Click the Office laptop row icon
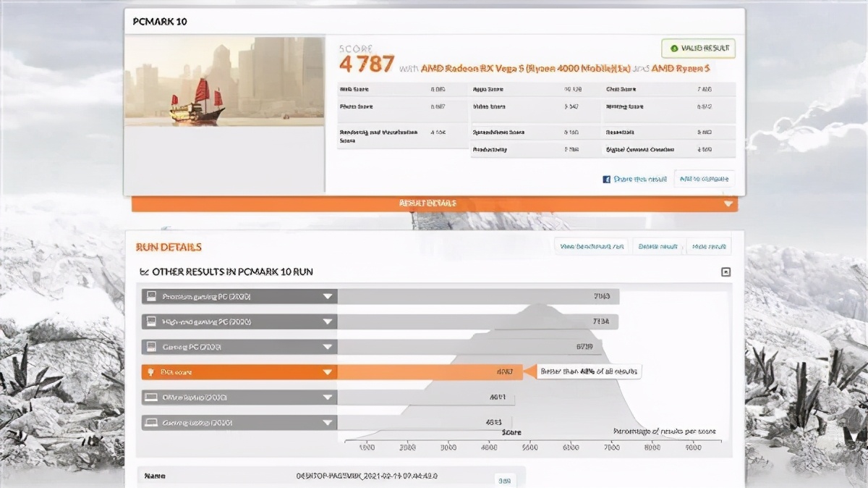This screenshot has height=488, width=868. 151,397
